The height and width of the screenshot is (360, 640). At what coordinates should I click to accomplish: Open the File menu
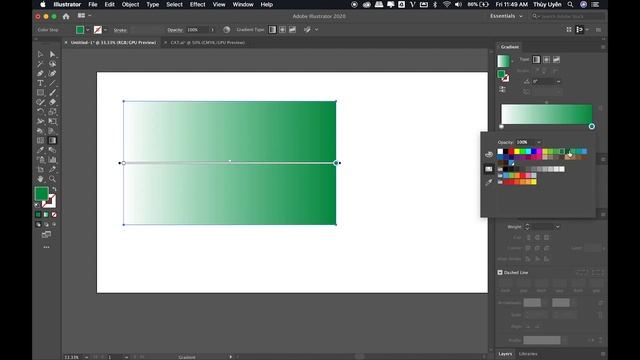pos(93,4)
